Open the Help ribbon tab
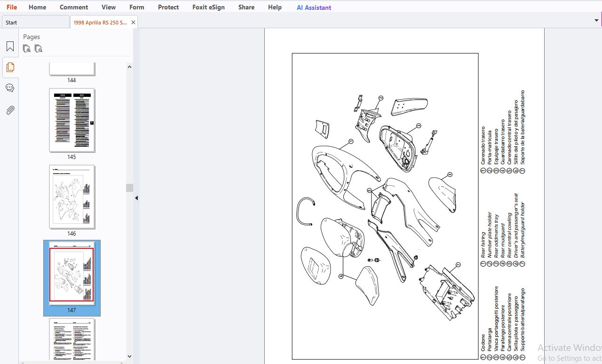Screen dimensions: 602x364 click(x=275, y=7)
